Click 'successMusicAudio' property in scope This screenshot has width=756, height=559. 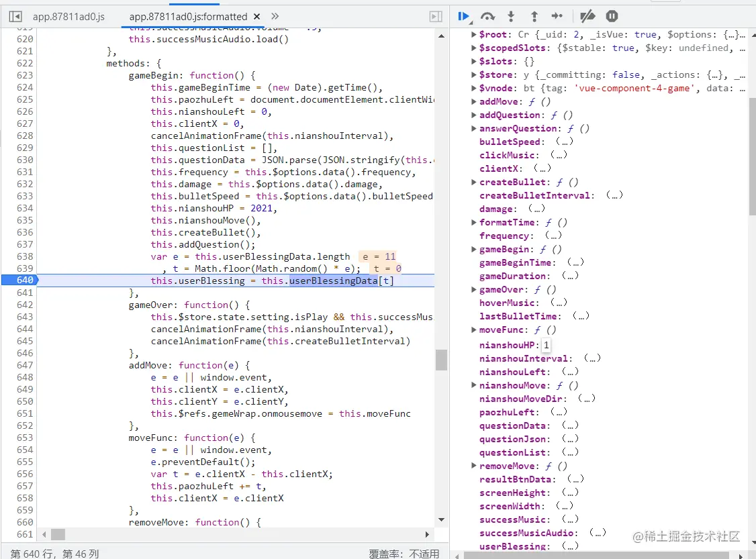(527, 533)
